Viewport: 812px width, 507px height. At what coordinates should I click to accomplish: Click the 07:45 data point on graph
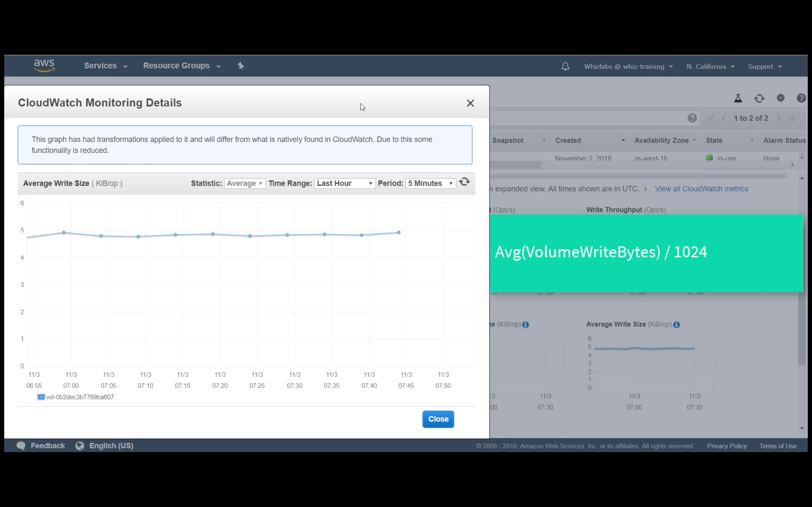[x=399, y=232]
